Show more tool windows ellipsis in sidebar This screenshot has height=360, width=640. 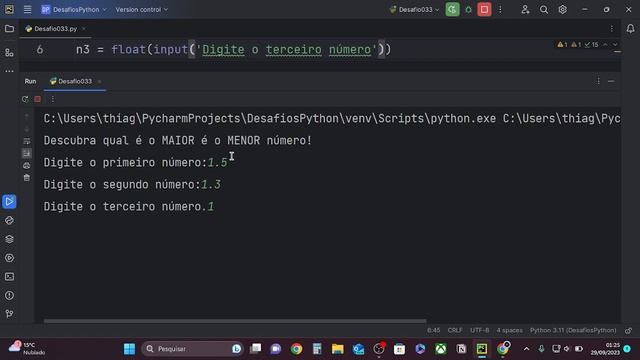[x=9, y=71]
